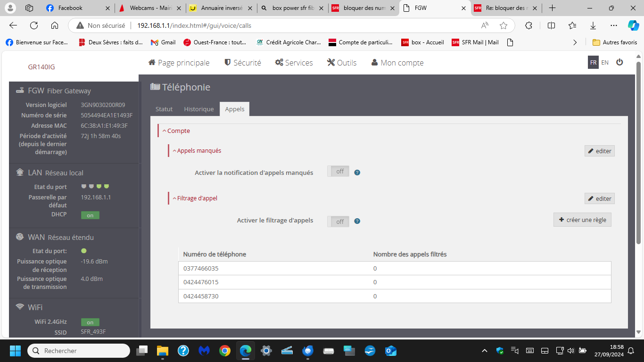
Task: Add this page to browser favorites
Action: pos(504,25)
